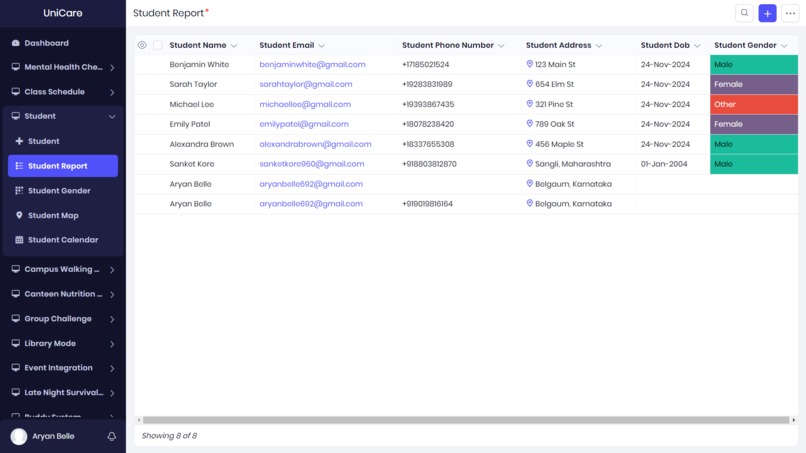Click the Canteen Nutrition monitor icon
806x453 pixels.
coord(15,294)
